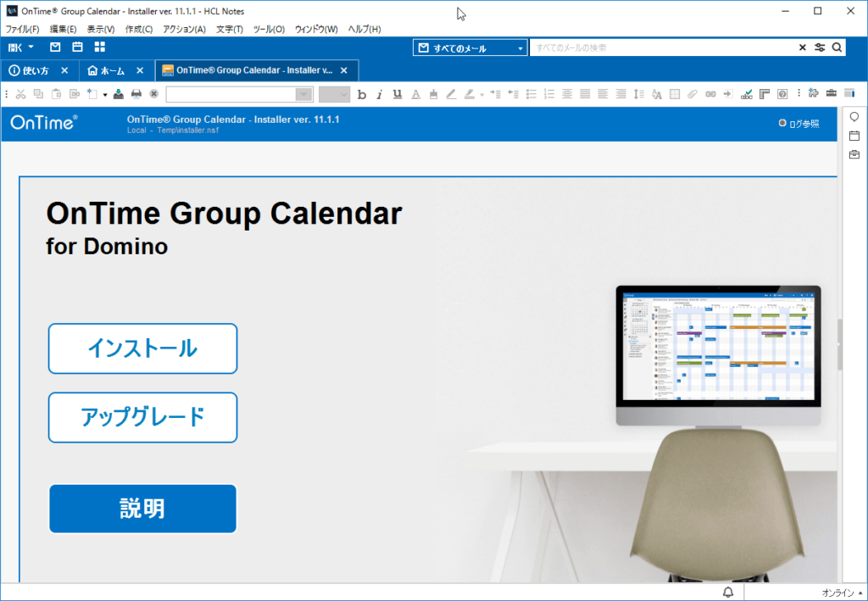This screenshot has width=868, height=601.
Task: Toggle bold formatting in the text toolbar
Action: [362, 94]
